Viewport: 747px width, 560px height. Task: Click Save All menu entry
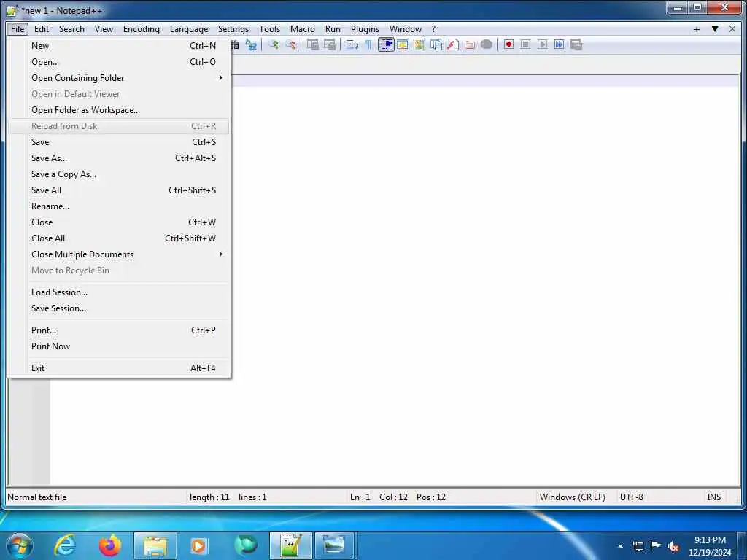[x=119, y=190]
